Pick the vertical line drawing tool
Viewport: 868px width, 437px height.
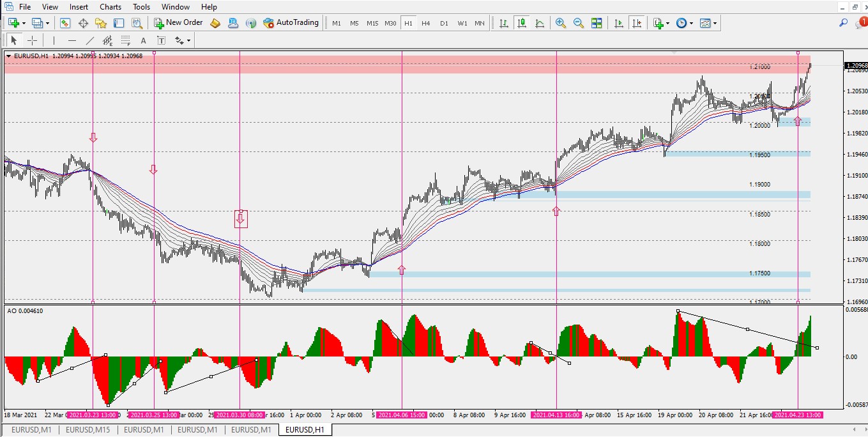pos(54,40)
